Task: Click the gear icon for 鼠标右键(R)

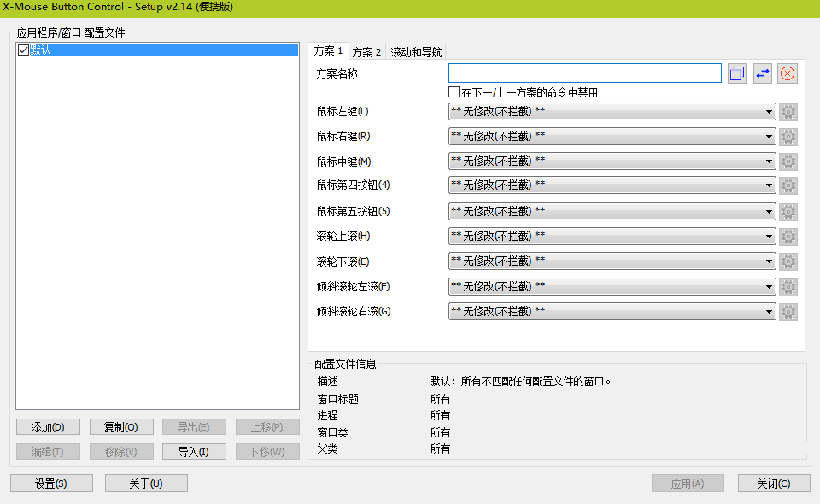Action: pos(788,137)
